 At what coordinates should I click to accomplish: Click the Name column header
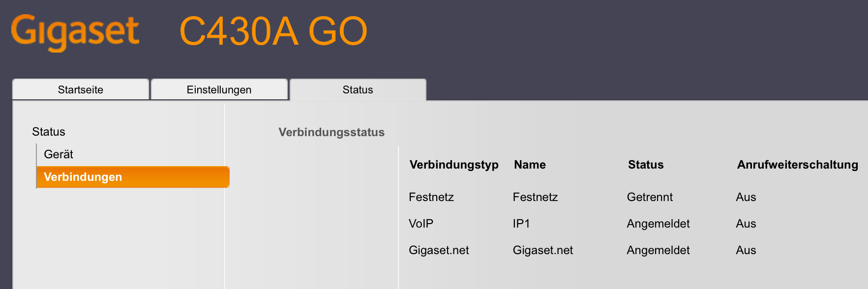tap(530, 165)
